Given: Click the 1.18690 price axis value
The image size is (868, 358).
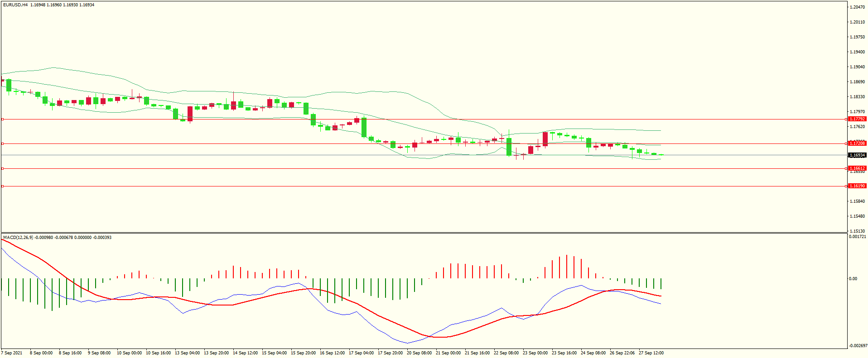Looking at the screenshot, I should [x=857, y=82].
